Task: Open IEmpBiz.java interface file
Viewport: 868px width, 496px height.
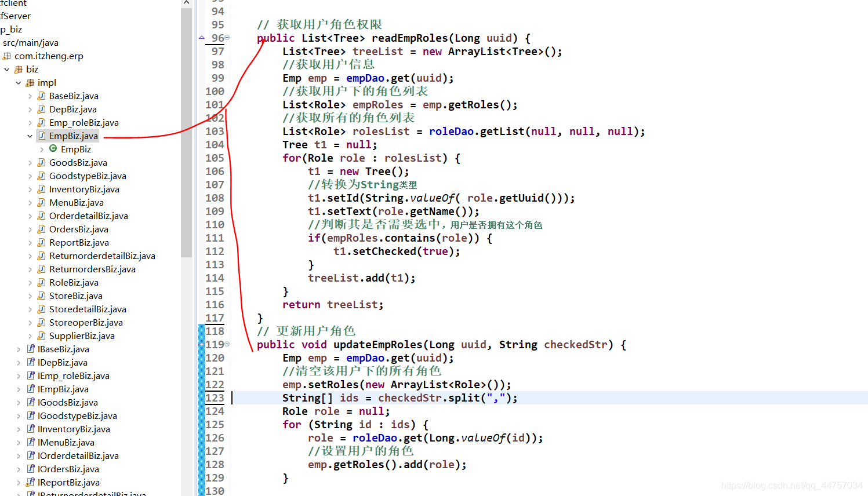Action: click(63, 389)
